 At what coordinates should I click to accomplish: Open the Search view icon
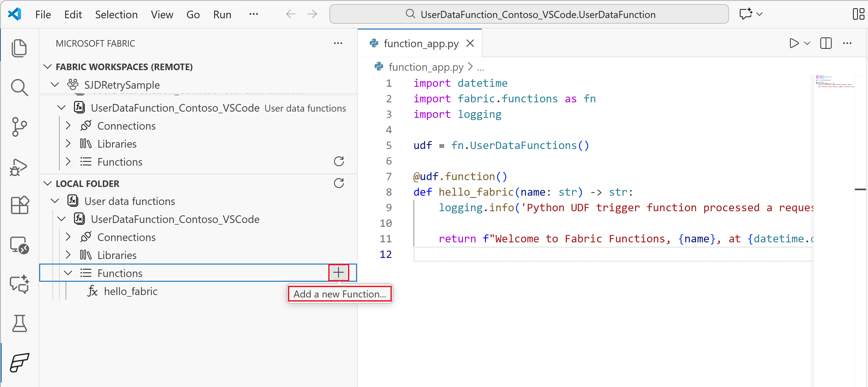19,87
